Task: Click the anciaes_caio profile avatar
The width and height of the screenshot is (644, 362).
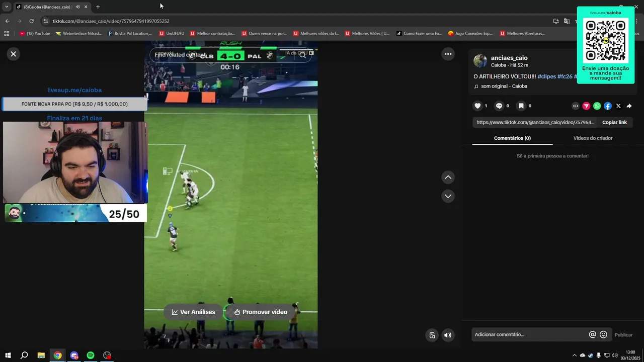Action: point(480,61)
